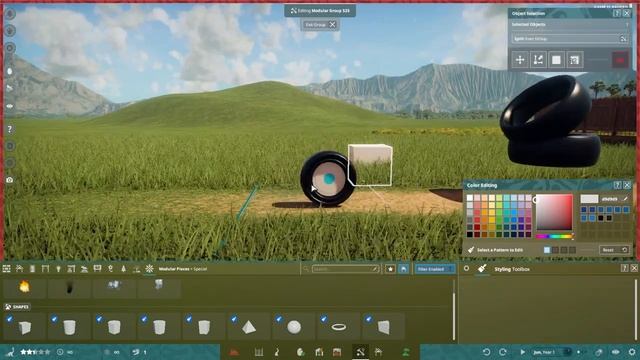
Task: Click the saturation gradient square
Action: tap(554, 212)
